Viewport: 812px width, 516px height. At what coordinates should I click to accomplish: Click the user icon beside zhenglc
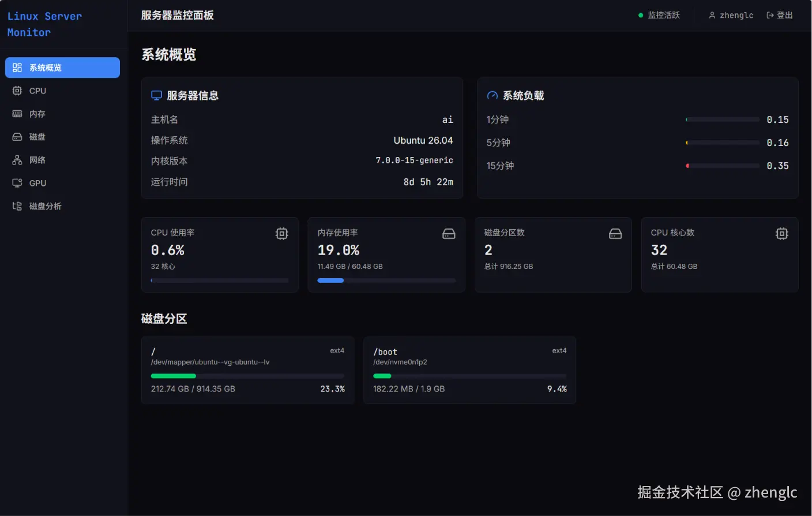coord(712,16)
